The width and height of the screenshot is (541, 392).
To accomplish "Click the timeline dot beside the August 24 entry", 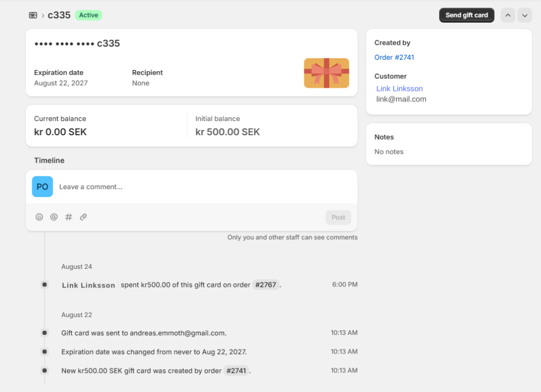I will click(x=44, y=284).
